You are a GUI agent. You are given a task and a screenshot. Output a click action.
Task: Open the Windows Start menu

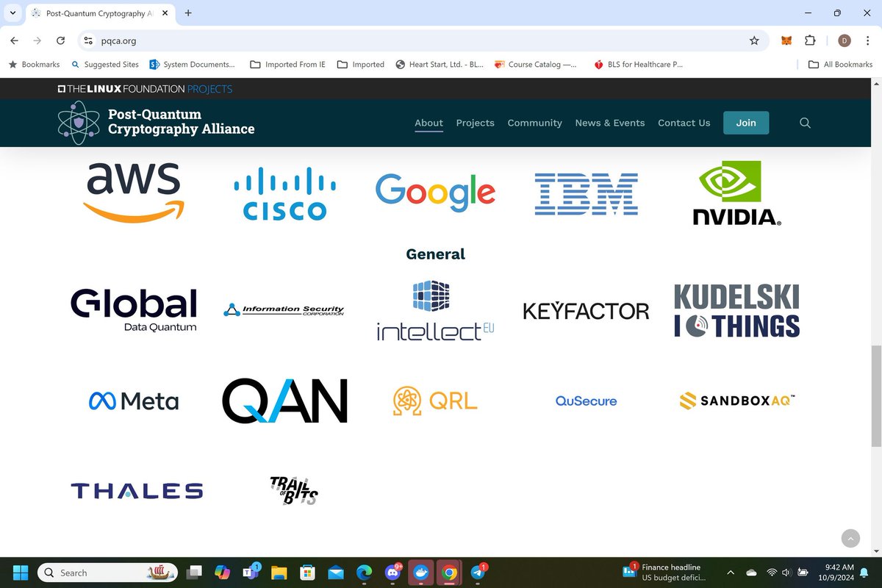pyautogui.click(x=20, y=573)
